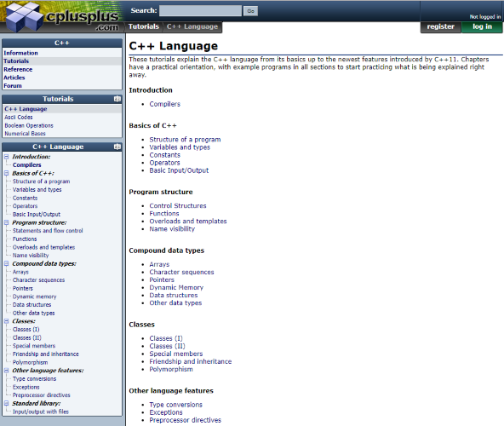Collapse the Basics of C++ tree section
504x426 pixels.
click(x=6, y=173)
